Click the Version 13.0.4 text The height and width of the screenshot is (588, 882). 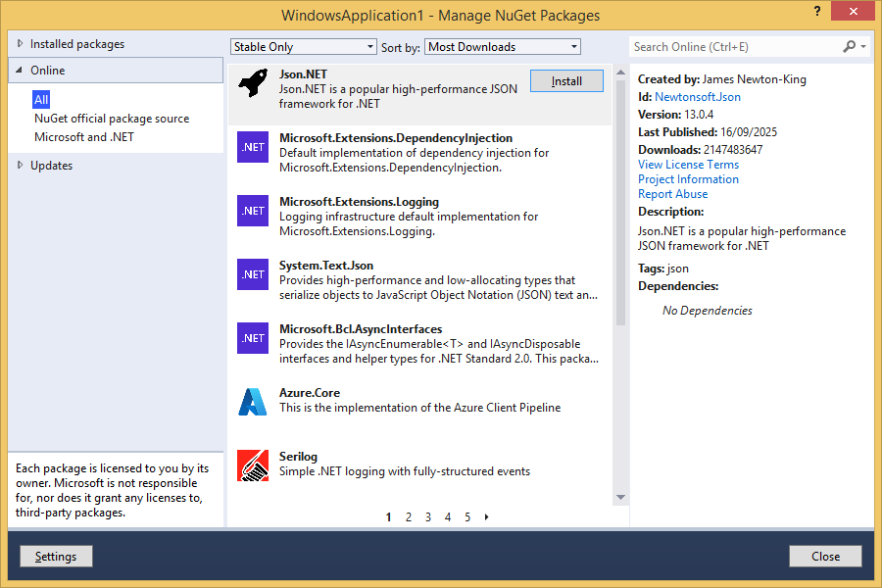click(x=675, y=115)
